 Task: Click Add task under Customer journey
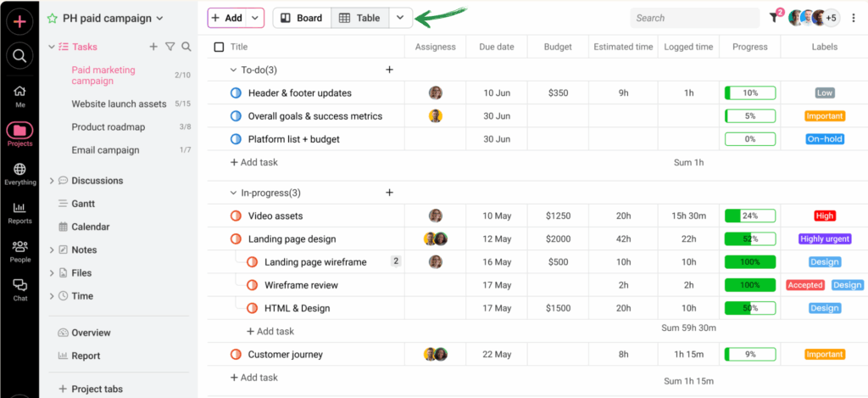point(254,378)
